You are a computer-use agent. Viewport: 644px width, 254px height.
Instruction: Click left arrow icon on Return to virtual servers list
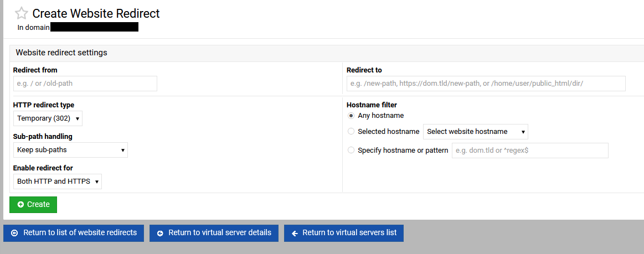[295, 233]
